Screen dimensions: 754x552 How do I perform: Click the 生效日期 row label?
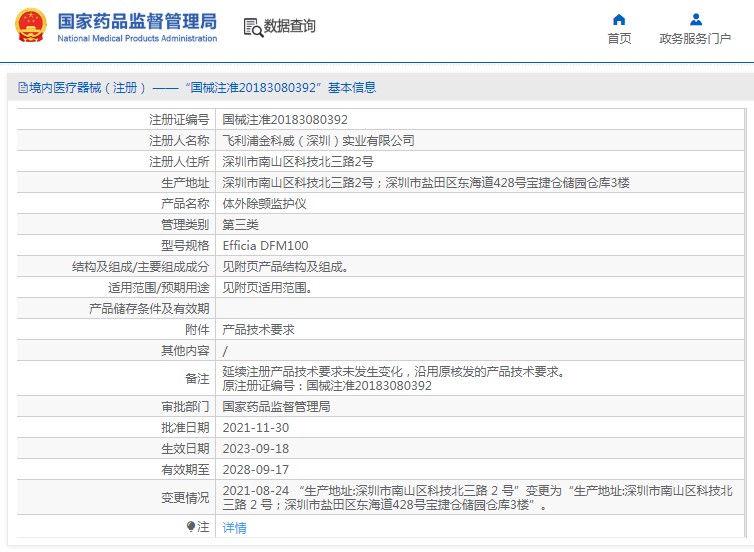pos(185,449)
